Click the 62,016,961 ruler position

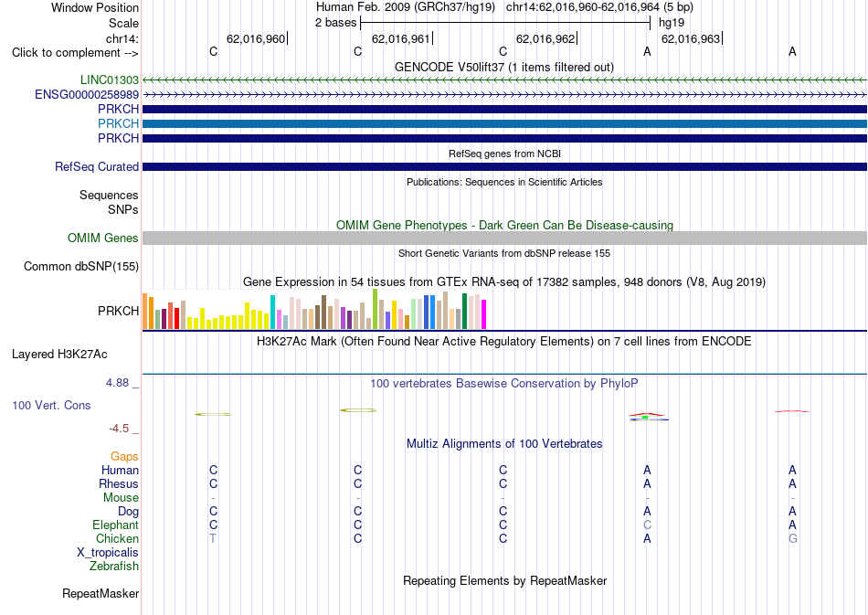click(401, 38)
